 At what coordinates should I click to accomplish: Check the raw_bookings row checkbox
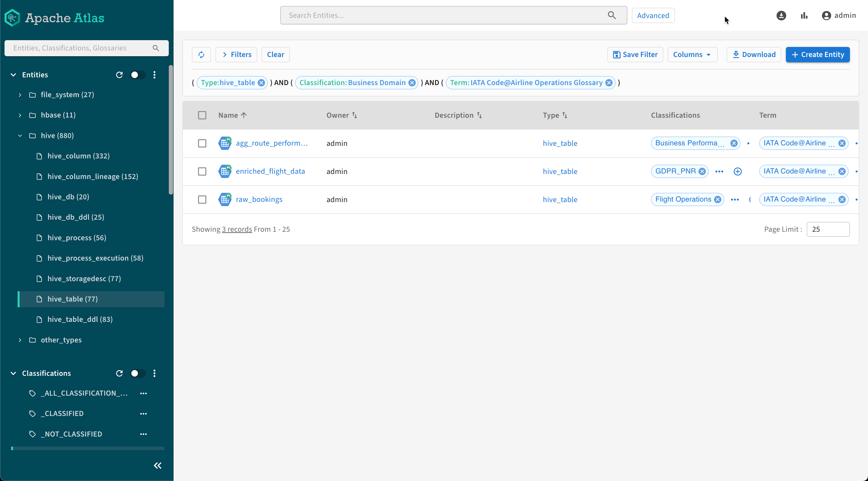click(202, 199)
